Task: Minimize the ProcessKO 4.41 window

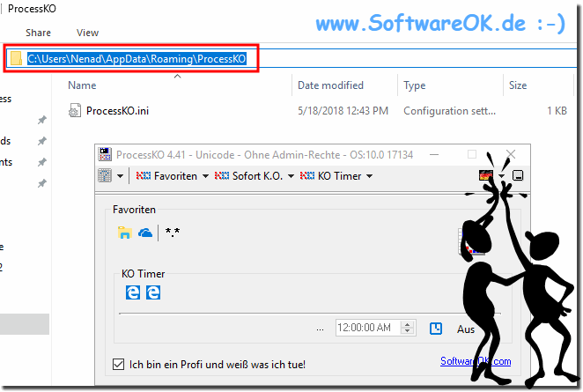Action: point(434,154)
